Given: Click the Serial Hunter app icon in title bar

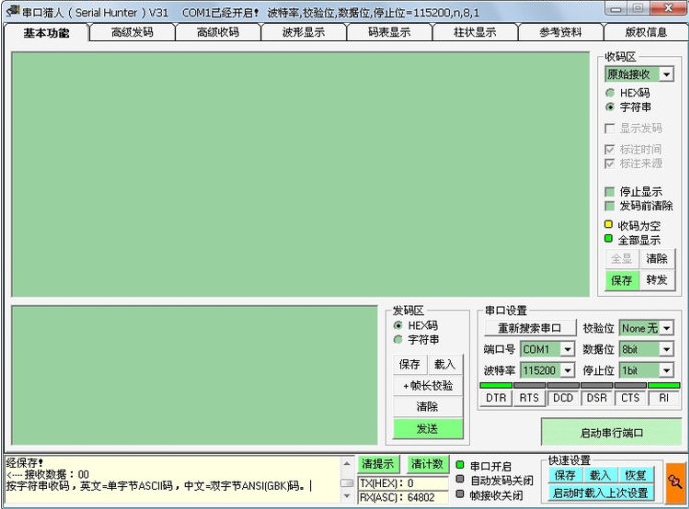Looking at the screenshot, I should coord(13,11).
